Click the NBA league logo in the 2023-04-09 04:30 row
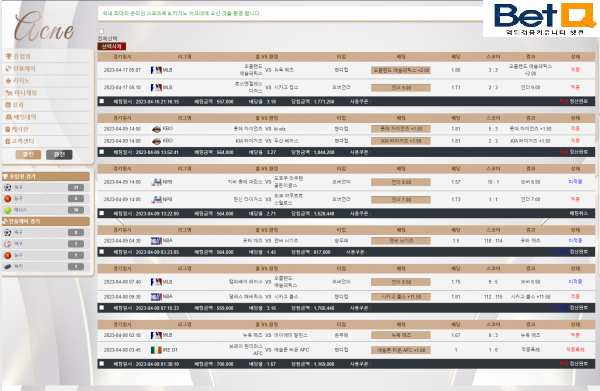The image size is (600, 391). pyautogui.click(x=156, y=241)
